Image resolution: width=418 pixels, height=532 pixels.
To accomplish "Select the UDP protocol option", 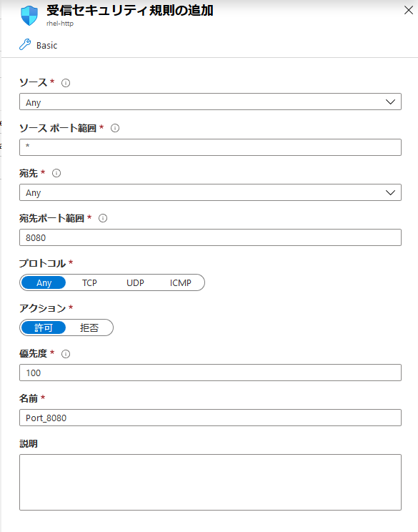I will coord(135,282).
